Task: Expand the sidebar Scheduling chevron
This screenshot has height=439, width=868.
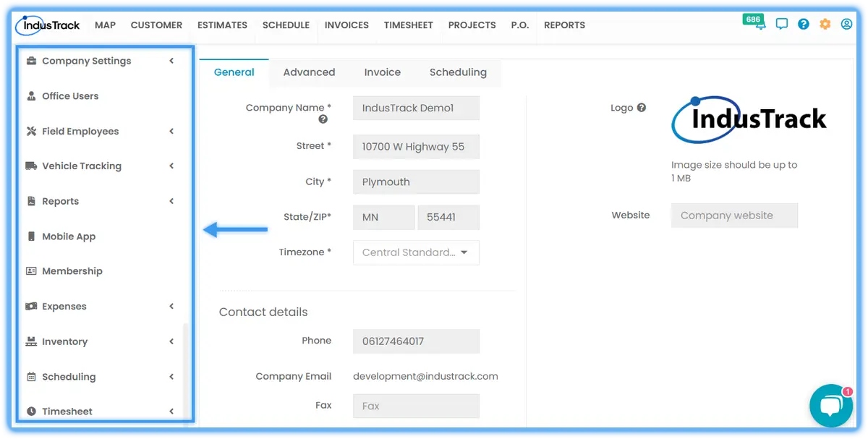Action: point(171,376)
